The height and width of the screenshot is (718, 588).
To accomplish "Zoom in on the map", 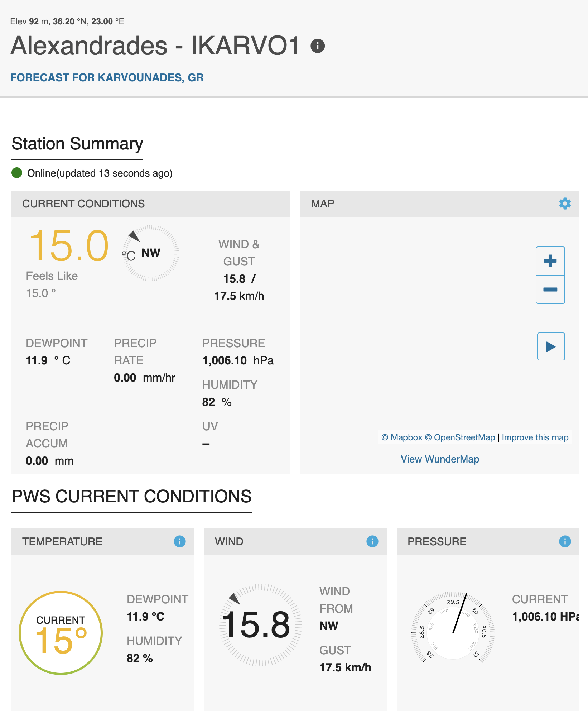I will pyautogui.click(x=550, y=261).
